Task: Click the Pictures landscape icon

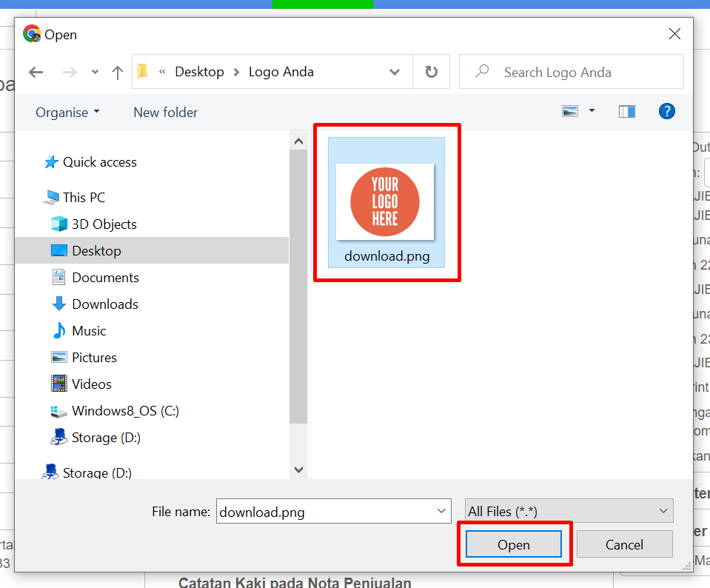Action: (x=59, y=358)
